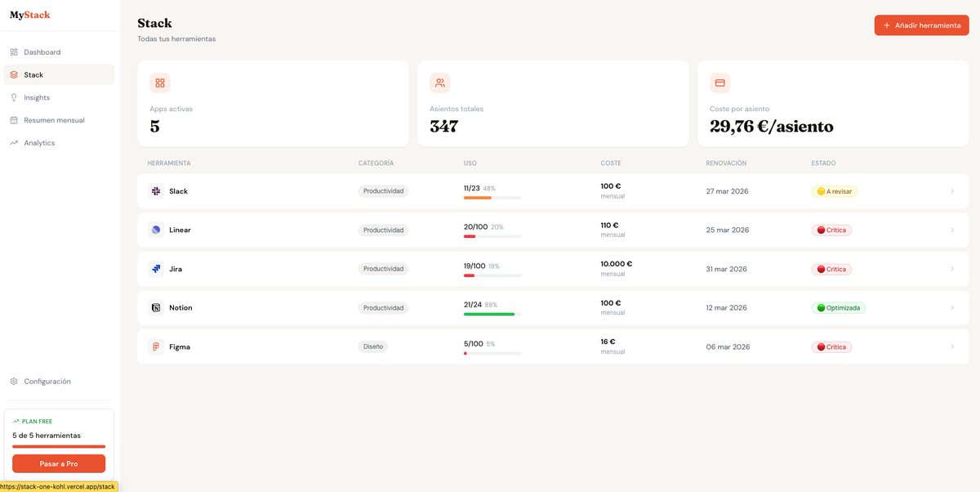This screenshot has width=980, height=492.
Task: Click the 5 de 5 herramientas text
Action: point(47,436)
